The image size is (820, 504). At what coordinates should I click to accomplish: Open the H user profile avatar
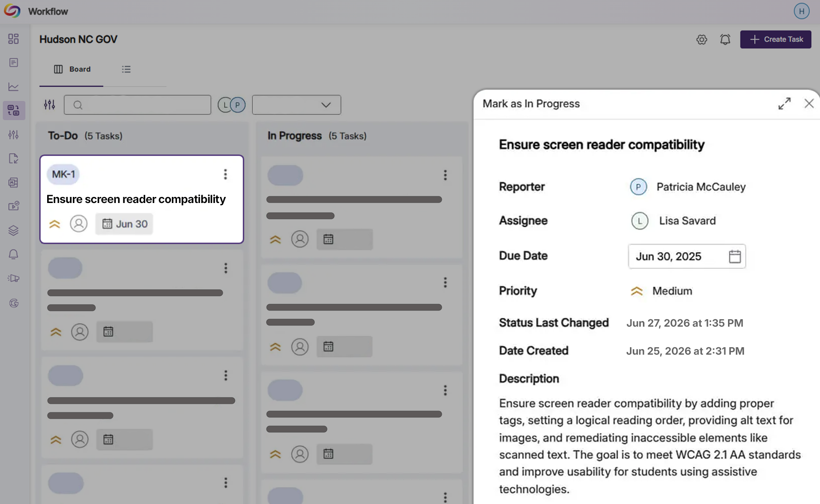tap(801, 11)
